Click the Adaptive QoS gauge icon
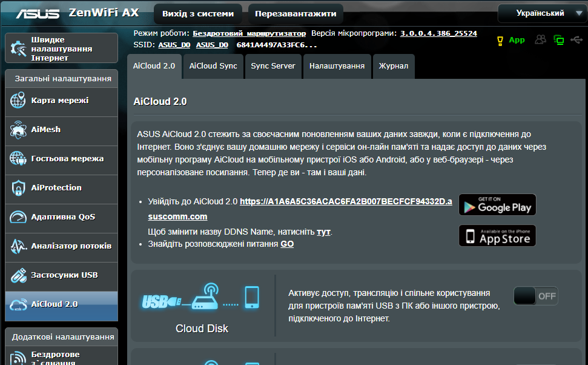588x365 pixels. (x=18, y=216)
